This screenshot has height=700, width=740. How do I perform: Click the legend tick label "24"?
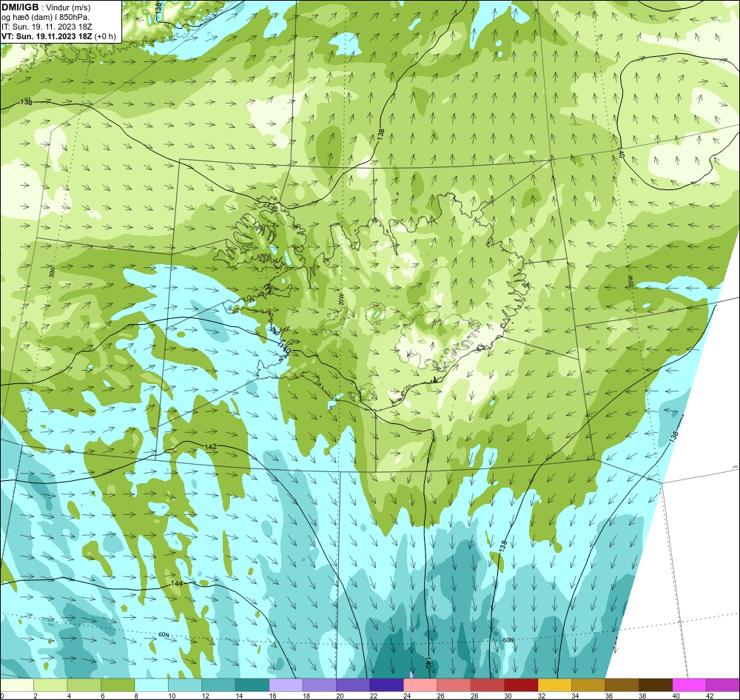tap(407, 696)
